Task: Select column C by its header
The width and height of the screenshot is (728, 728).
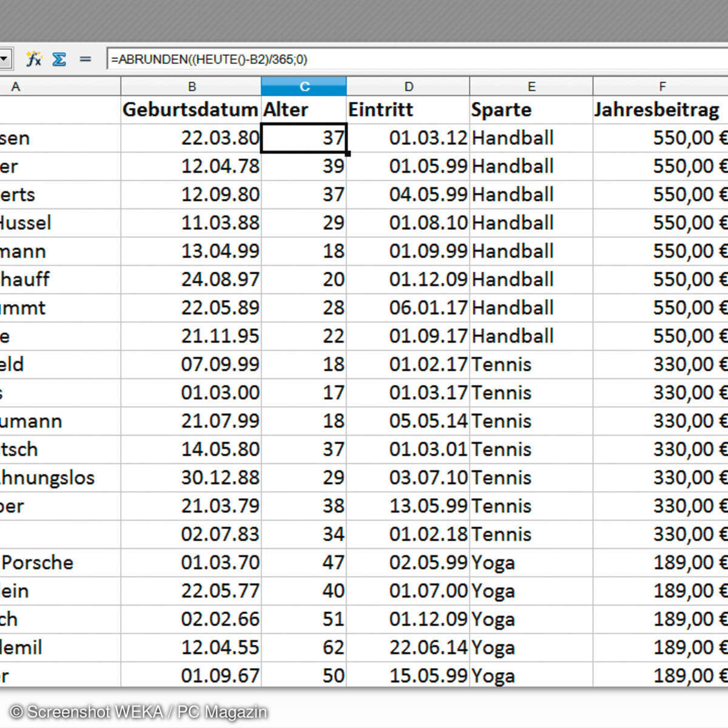Action: (303, 86)
